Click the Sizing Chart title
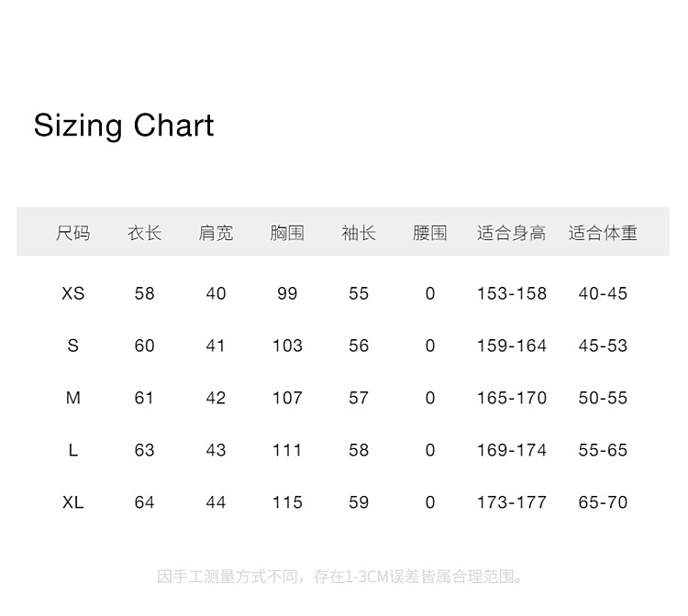Viewport: 688px width, 616px height. (124, 126)
